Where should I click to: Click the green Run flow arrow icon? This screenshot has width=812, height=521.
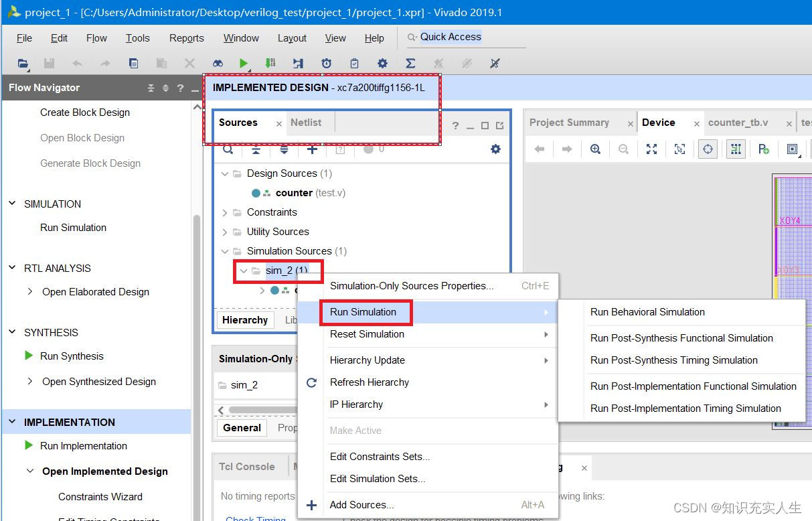244,64
